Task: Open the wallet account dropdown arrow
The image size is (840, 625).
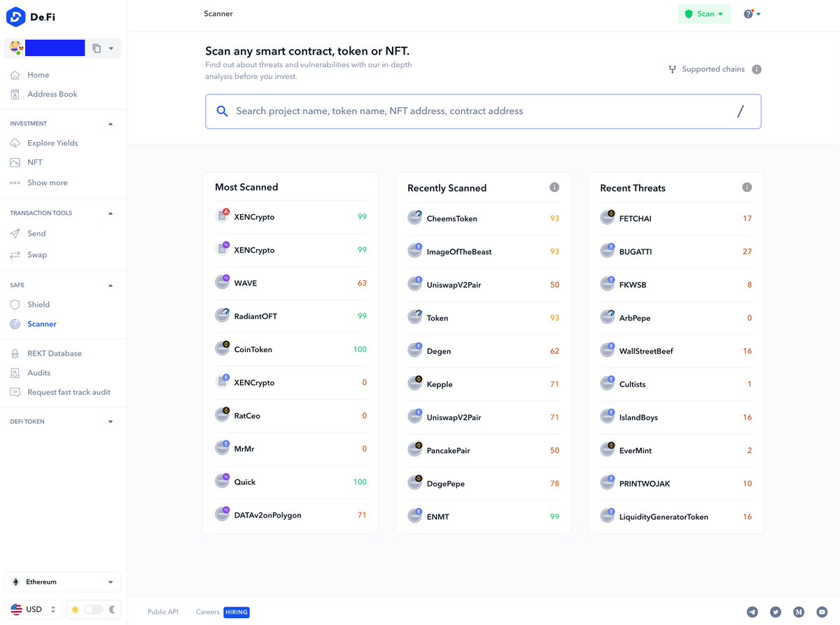Action: (x=111, y=48)
